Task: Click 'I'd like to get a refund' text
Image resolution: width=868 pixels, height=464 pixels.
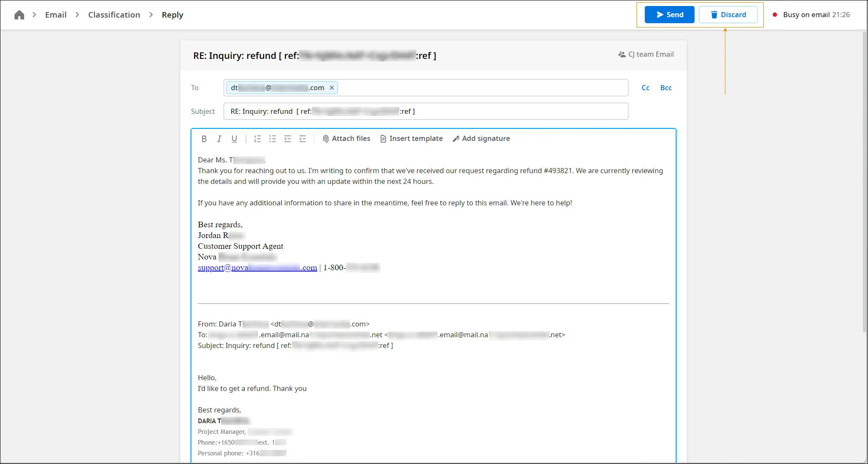Action: pyautogui.click(x=252, y=388)
